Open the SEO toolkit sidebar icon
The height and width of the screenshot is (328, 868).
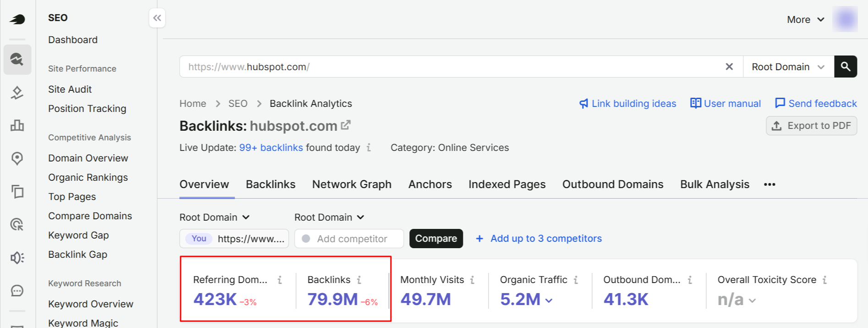pyautogui.click(x=17, y=60)
